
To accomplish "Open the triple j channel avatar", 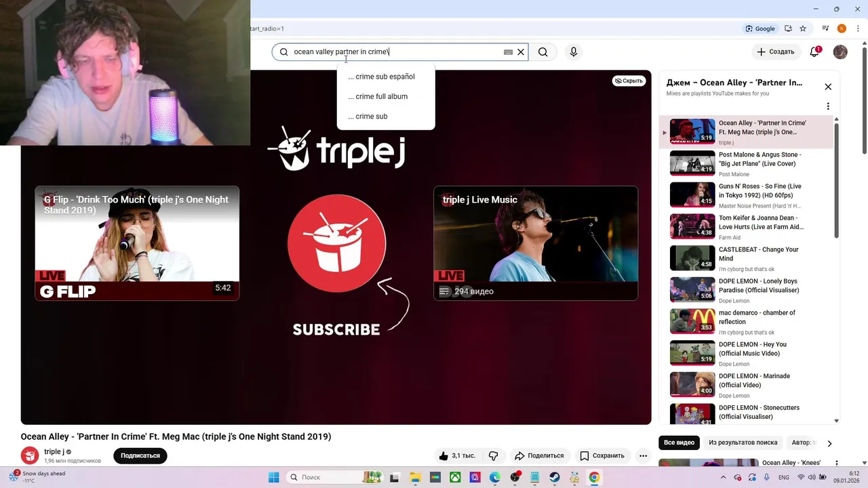I will 30,455.
